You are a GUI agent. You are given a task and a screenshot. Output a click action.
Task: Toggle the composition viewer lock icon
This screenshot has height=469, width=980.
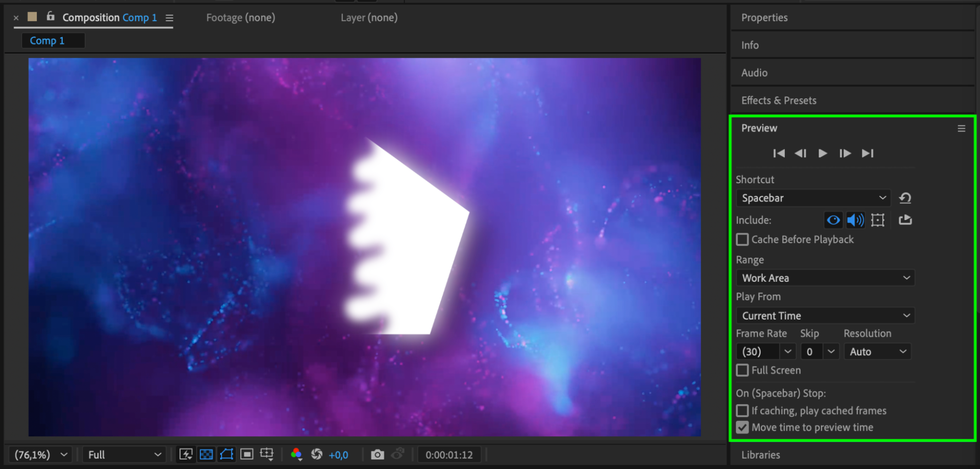click(x=50, y=16)
